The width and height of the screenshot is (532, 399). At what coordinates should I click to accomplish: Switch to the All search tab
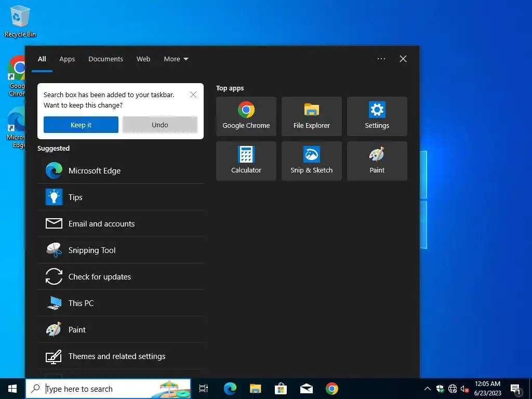[x=42, y=59]
